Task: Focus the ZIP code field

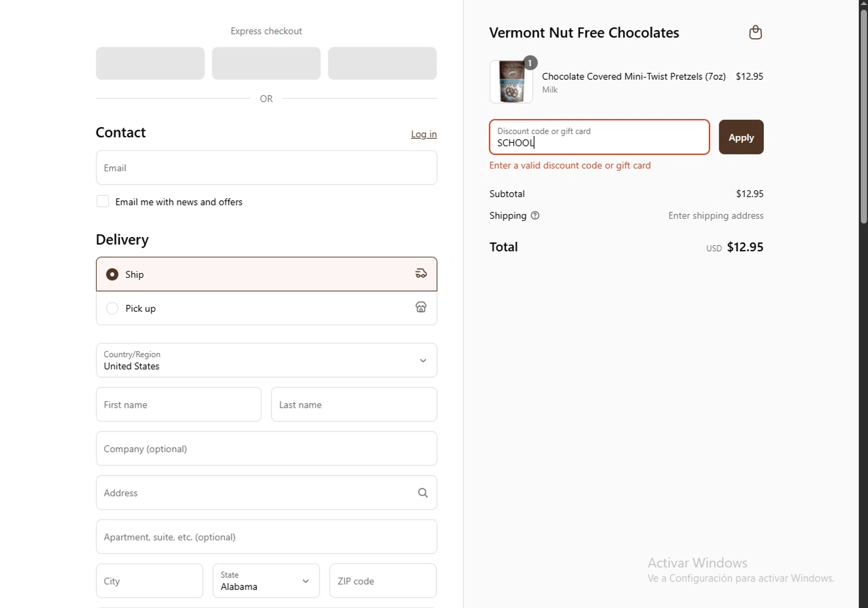Action: [x=382, y=581]
